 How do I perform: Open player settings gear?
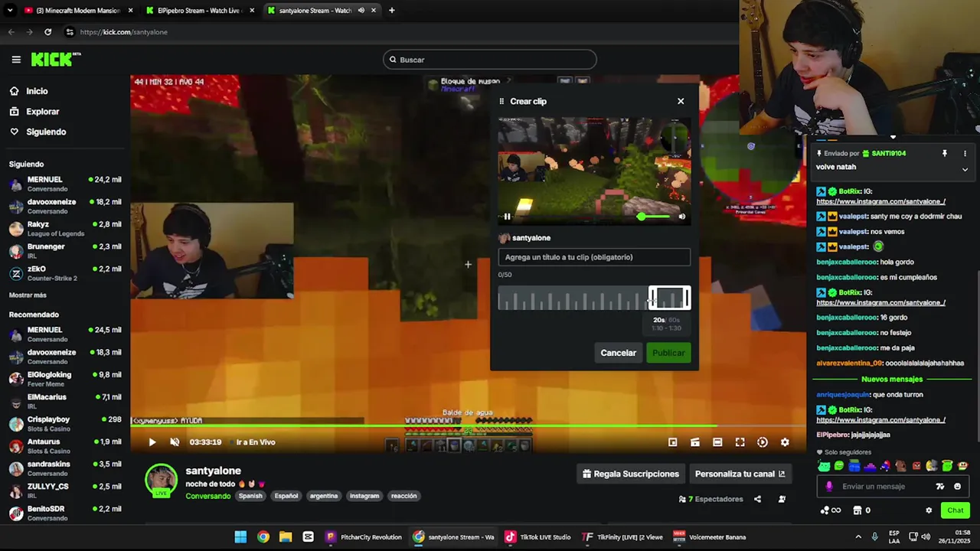point(785,442)
